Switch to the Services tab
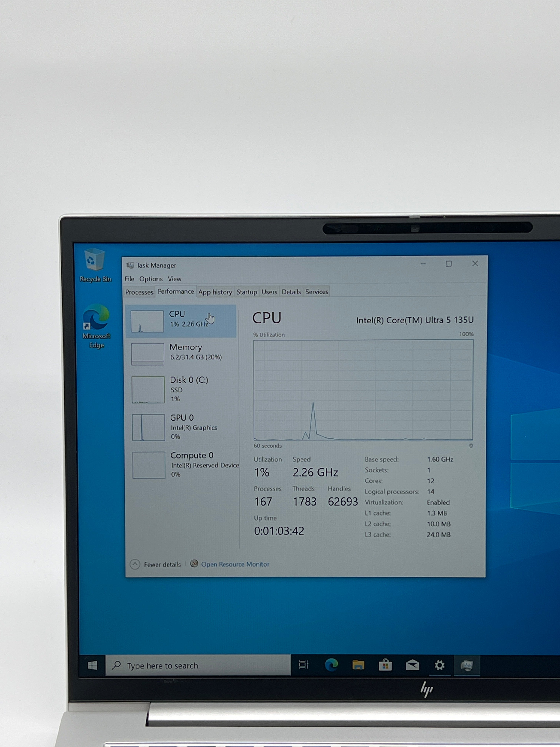Viewport: 560px width, 747px height. coord(317,292)
